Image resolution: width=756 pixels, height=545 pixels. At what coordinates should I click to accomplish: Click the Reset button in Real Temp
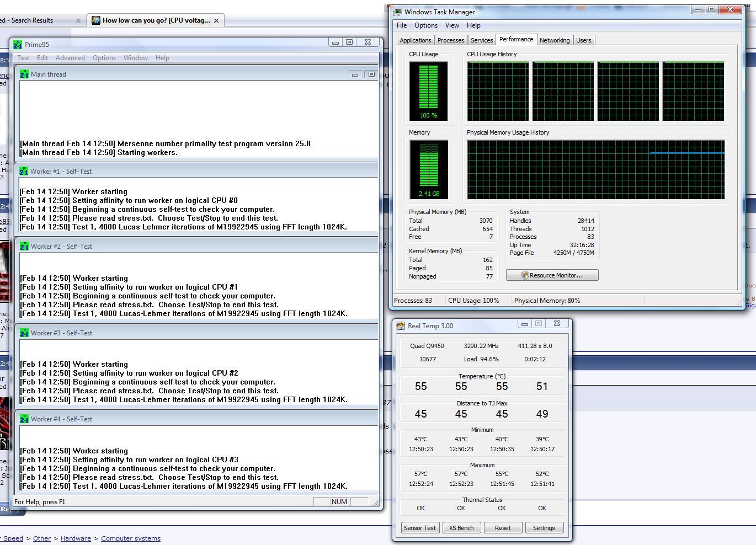tap(503, 528)
